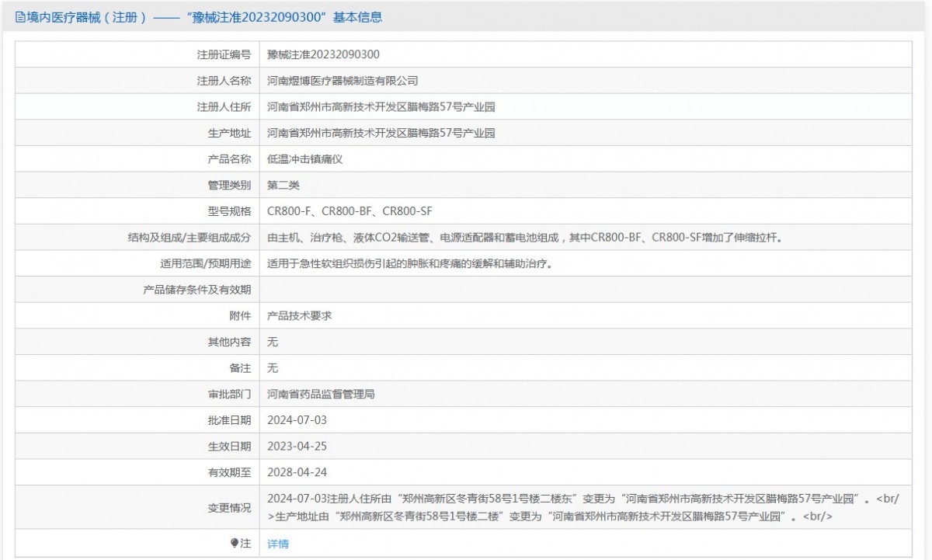
Task: Click the document icon in the page header
Action: (x=20, y=17)
